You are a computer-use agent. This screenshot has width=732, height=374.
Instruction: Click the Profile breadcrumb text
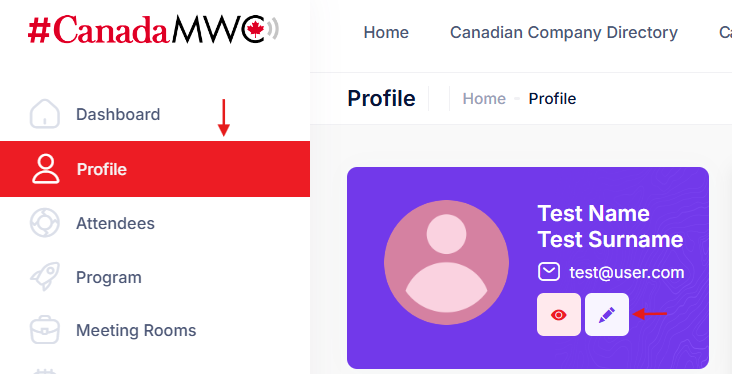pyautogui.click(x=552, y=99)
